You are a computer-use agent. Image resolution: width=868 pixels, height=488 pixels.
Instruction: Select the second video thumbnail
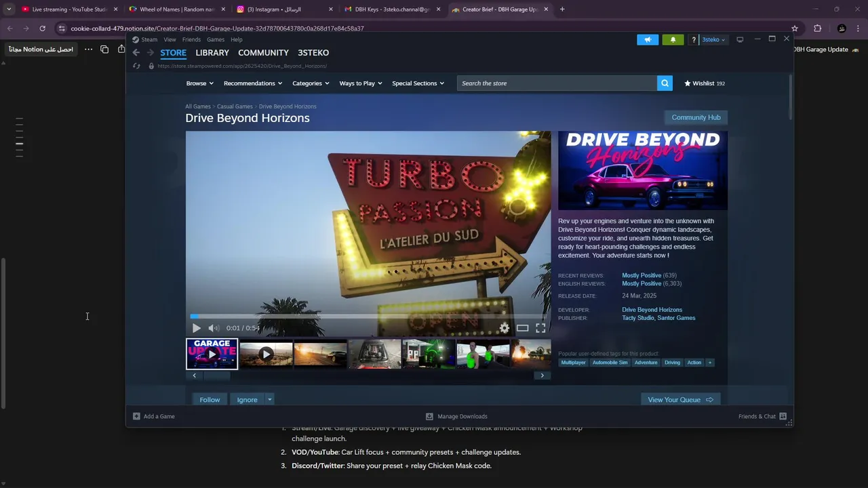[x=266, y=354]
